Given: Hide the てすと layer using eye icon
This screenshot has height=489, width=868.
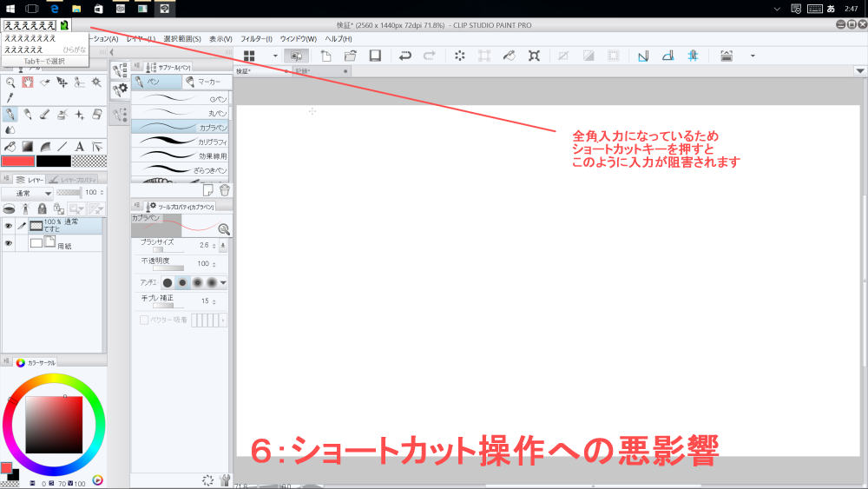Looking at the screenshot, I should point(9,226).
